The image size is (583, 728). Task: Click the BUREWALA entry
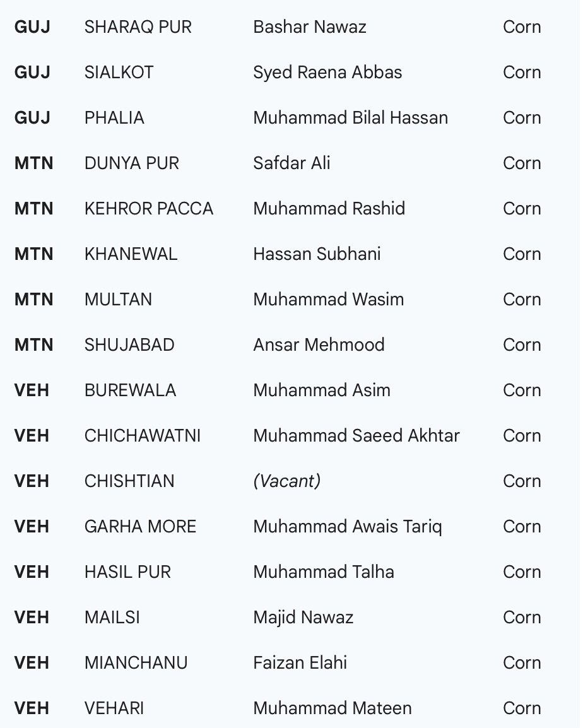(130, 390)
